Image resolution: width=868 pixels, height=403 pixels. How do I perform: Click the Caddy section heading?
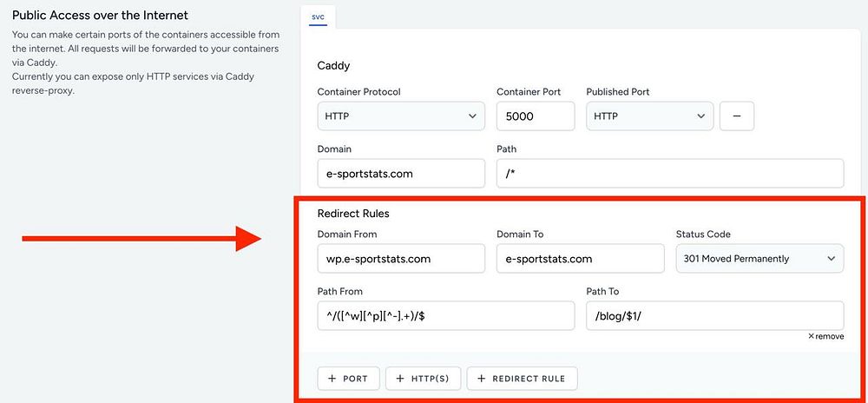pyautogui.click(x=333, y=66)
